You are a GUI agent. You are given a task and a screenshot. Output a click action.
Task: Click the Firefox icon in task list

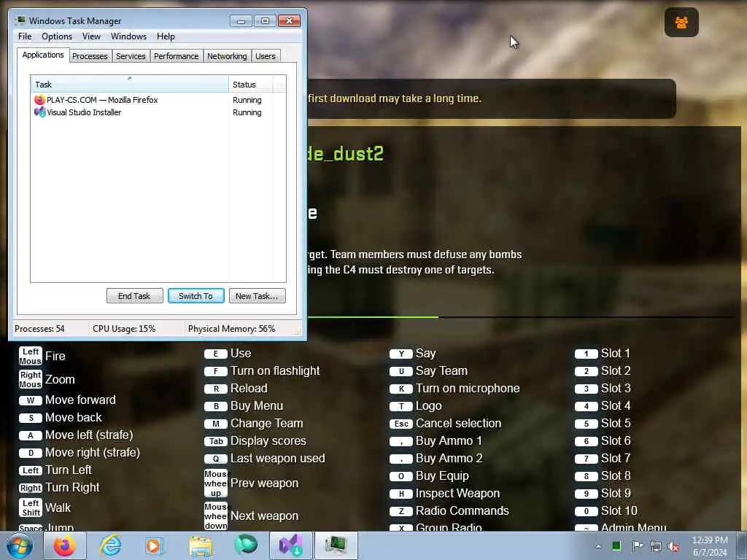point(39,100)
